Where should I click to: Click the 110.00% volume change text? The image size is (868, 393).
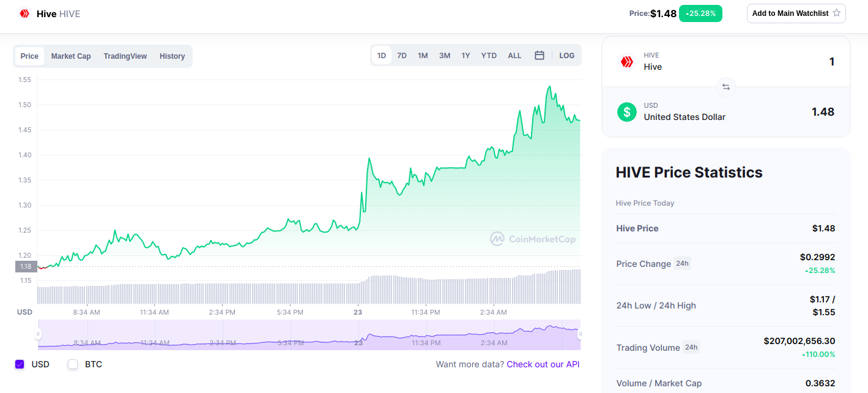(x=818, y=354)
